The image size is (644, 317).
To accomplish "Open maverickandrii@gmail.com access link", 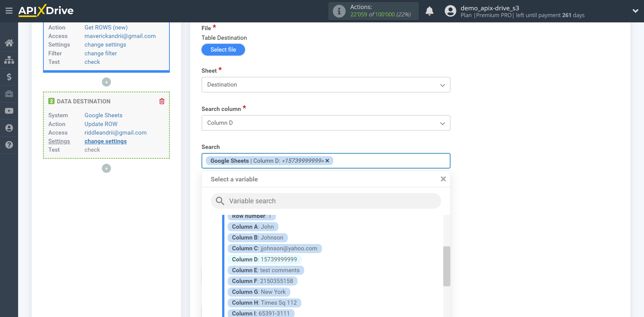I will point(120,36).
